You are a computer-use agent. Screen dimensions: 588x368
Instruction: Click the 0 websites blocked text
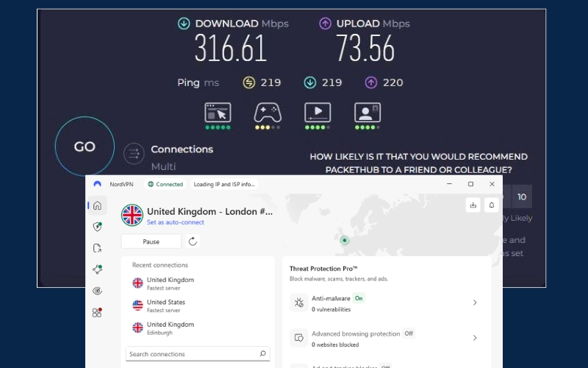pos(335,344)
